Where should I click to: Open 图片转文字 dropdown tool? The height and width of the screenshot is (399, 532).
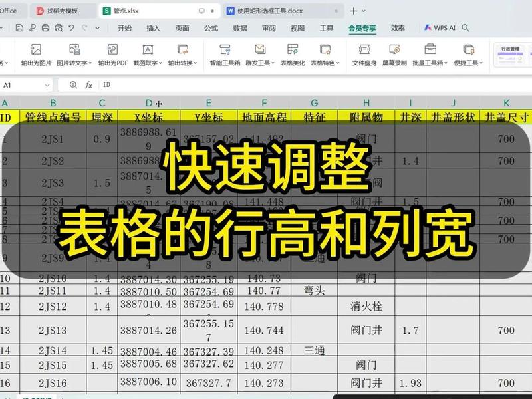(x=74, y=55)
